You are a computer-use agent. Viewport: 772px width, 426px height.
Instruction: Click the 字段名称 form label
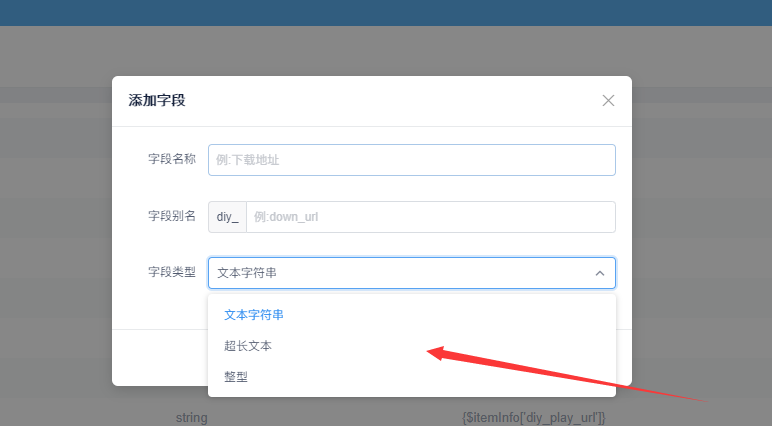point(172,159)
